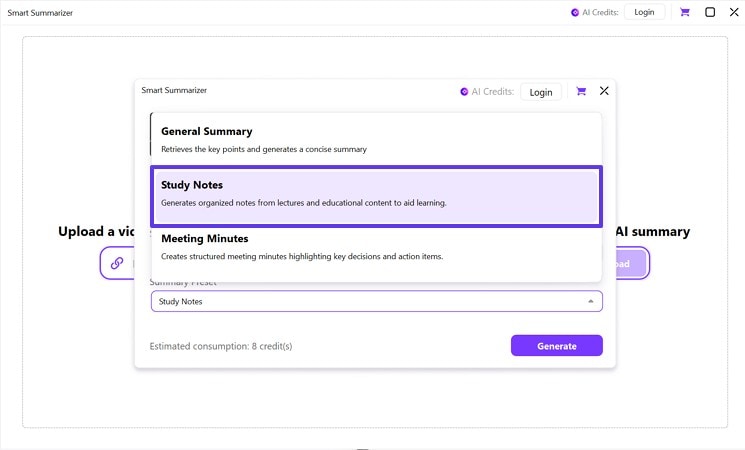Click the AI Credits label in the main title bar
Screen dimensions: 745x450
601,13
